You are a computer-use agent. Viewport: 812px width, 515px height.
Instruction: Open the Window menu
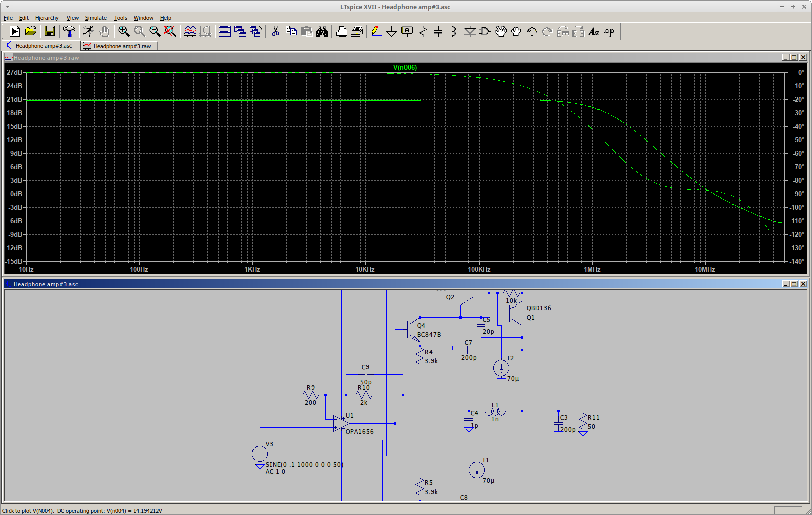(x=143, y=18)
